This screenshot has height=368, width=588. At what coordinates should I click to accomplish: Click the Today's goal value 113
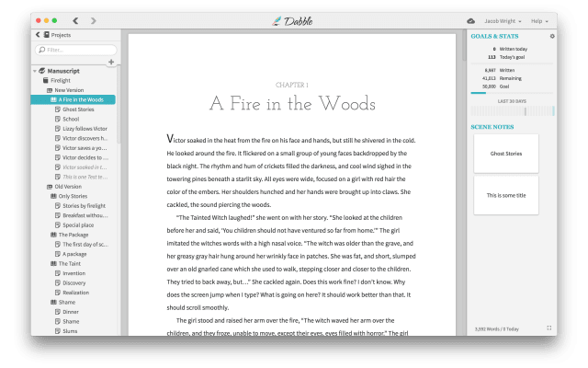pos(492,57)
